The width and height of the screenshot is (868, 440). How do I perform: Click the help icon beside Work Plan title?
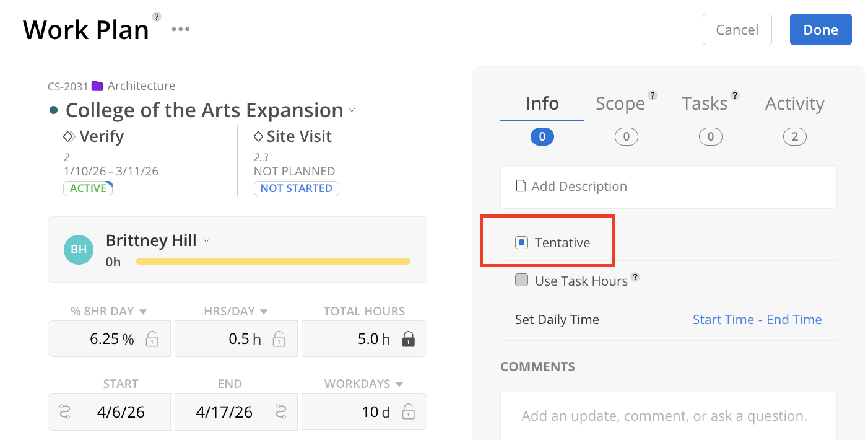pos(157,17)
